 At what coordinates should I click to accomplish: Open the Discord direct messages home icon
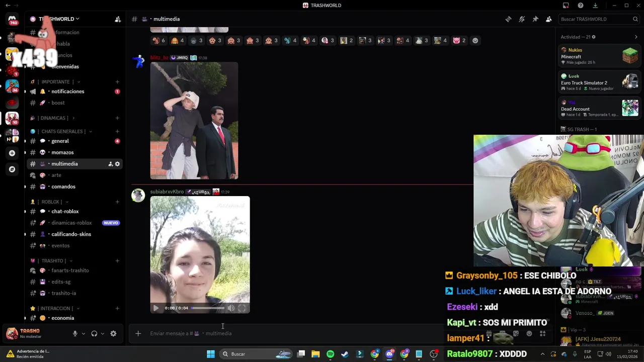click(x=12, y=20)
